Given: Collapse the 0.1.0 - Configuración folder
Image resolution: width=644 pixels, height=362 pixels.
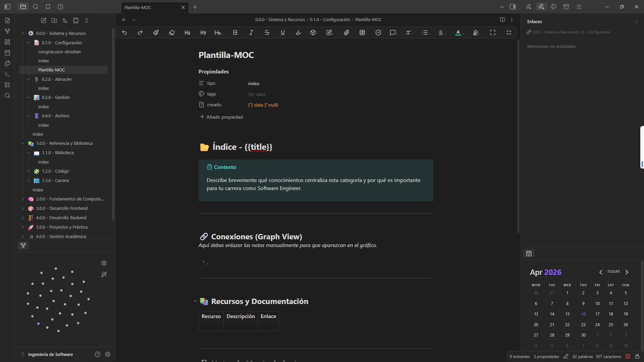Looking at the screenshot, I should point(28,42).
